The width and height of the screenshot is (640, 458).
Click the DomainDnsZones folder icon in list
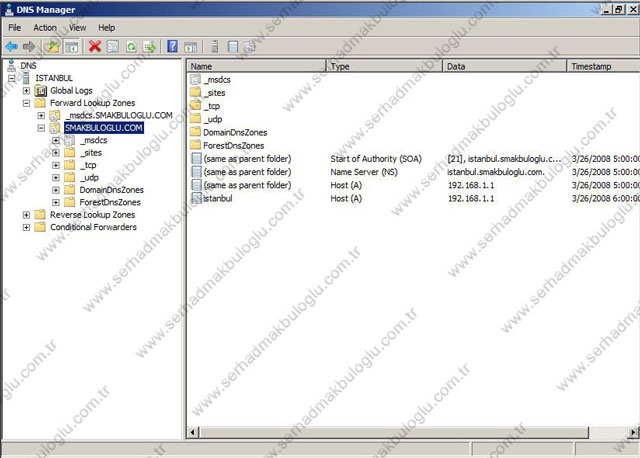196,132
